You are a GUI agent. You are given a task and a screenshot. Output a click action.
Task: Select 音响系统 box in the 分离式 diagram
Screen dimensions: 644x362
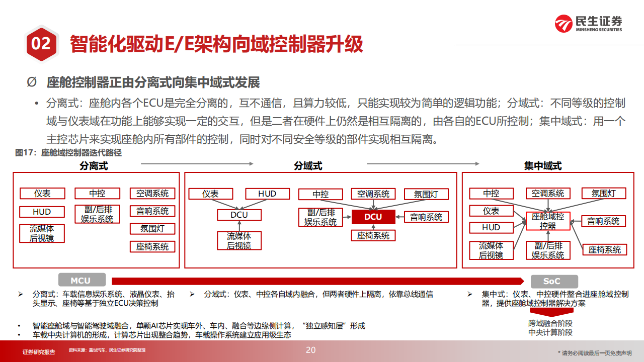(x=152, y=211)
